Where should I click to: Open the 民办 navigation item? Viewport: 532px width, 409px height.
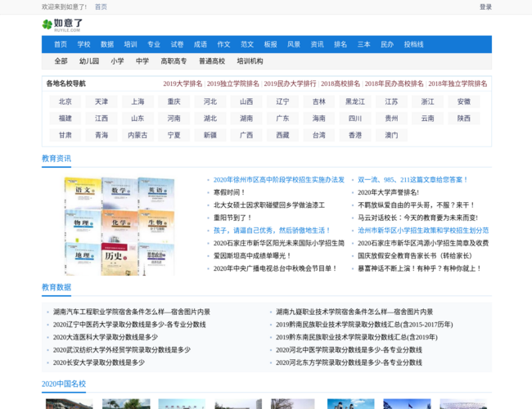387,44
